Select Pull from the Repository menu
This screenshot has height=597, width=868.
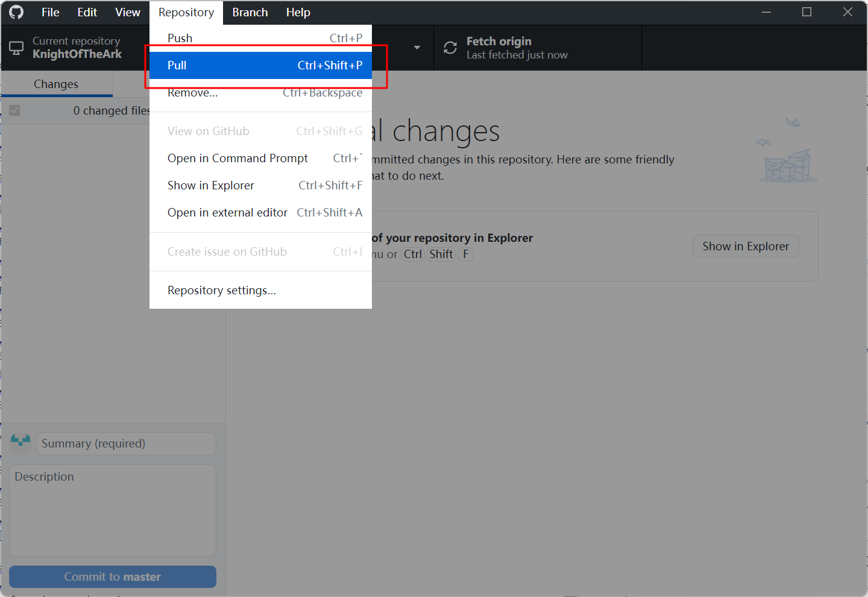pos(260,65)
